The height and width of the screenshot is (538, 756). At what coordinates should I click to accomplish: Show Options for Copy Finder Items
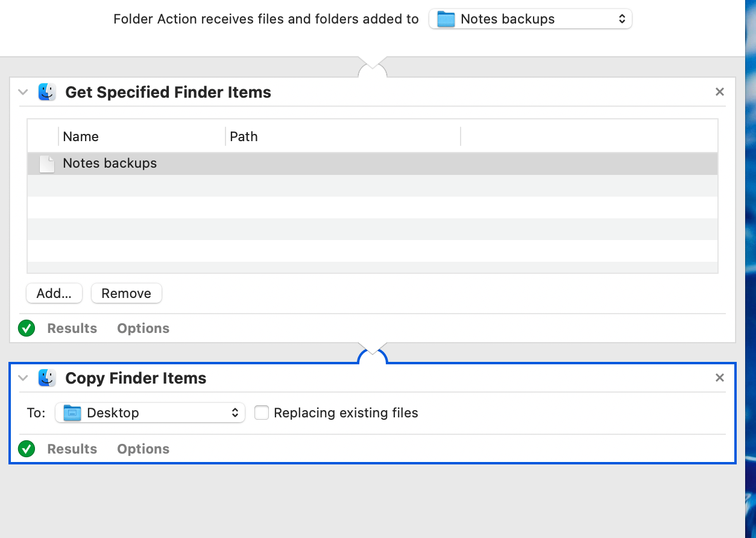(143, 449)
